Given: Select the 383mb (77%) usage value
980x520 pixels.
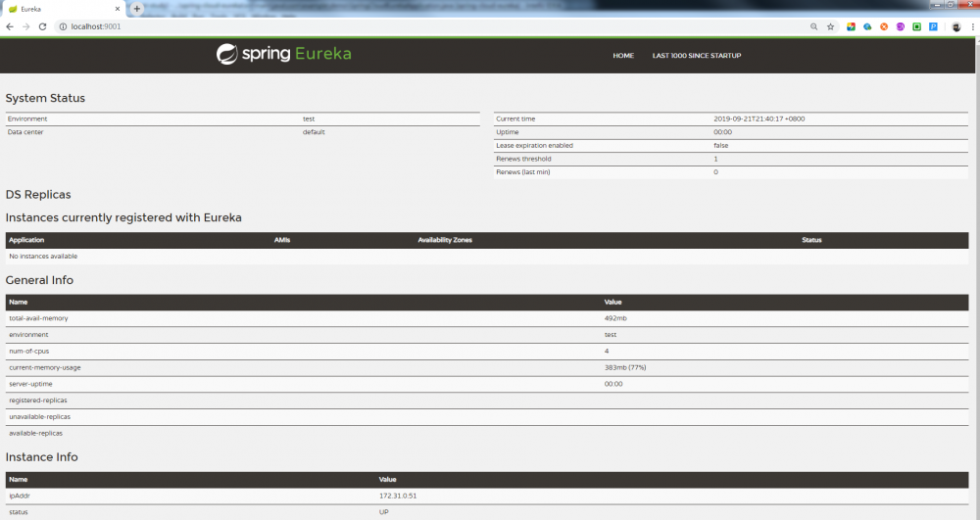Looking at the screenshot, I should [x=625, y=367].
